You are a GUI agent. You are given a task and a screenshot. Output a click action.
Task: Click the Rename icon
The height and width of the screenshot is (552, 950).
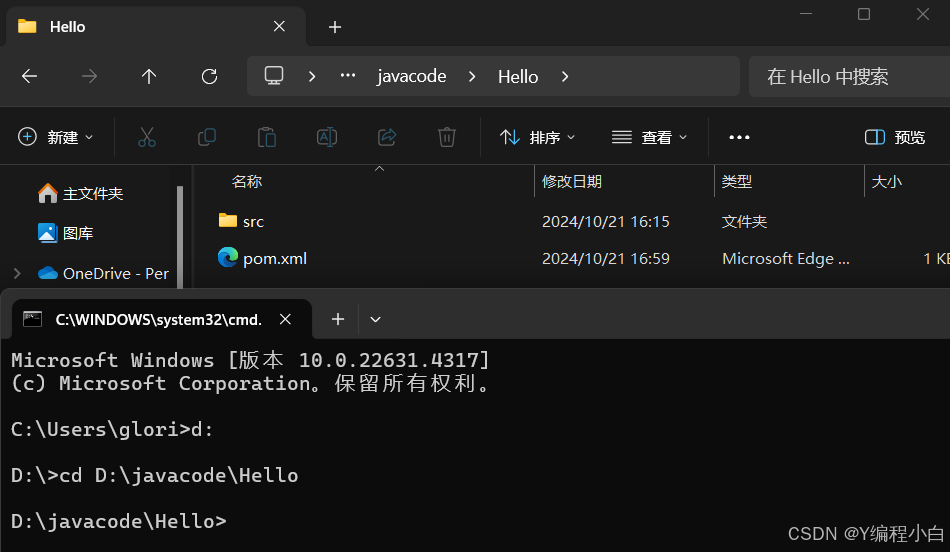pos(327,138)
